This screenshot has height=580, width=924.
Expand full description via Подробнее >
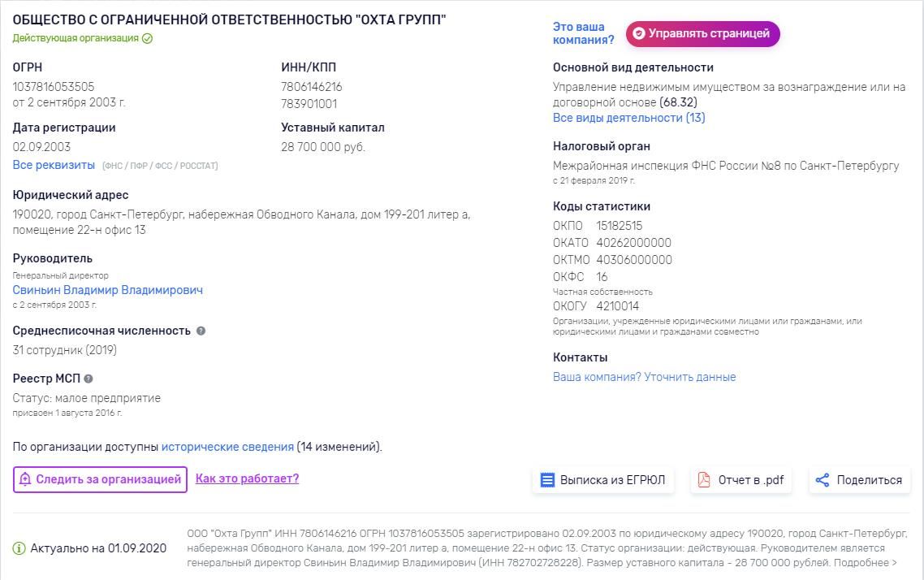pos(865,562)
